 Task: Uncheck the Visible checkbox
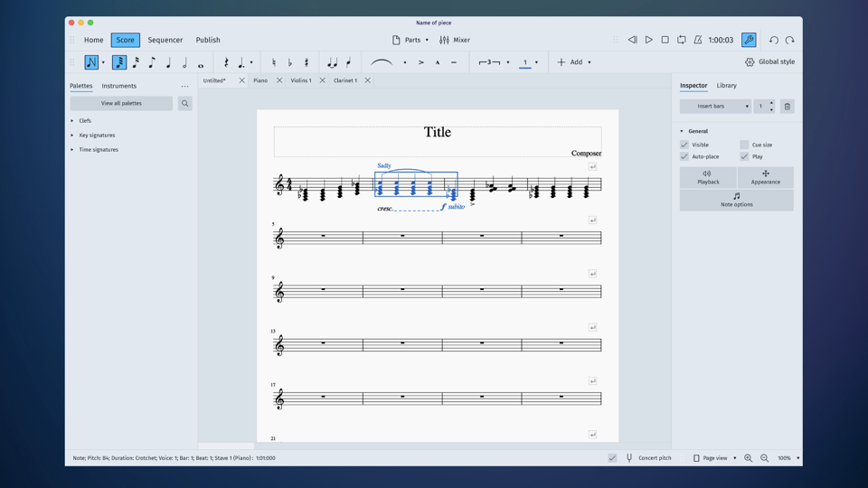(684, 145)
